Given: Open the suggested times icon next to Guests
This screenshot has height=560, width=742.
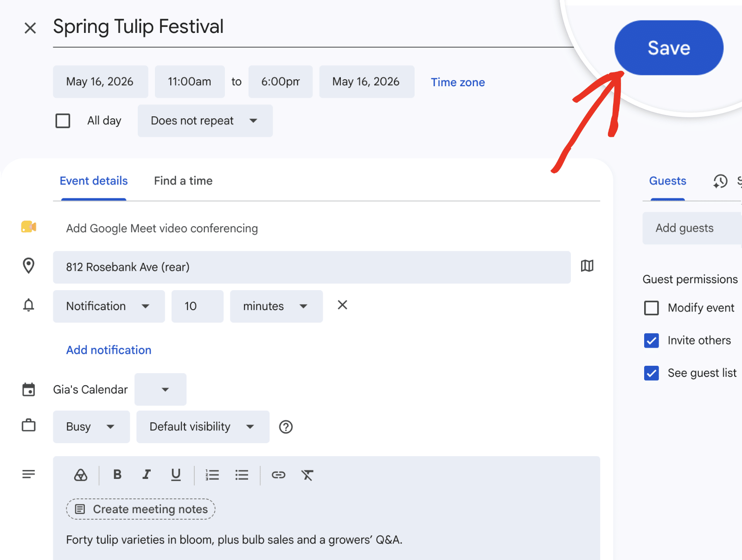Looking at the screenshot, I should [720, 181].
